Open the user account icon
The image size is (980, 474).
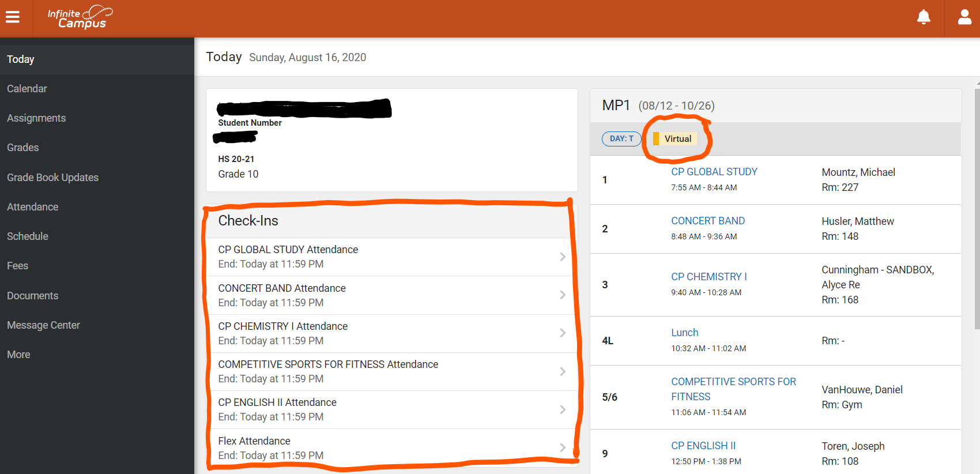[x=964, y=17]
